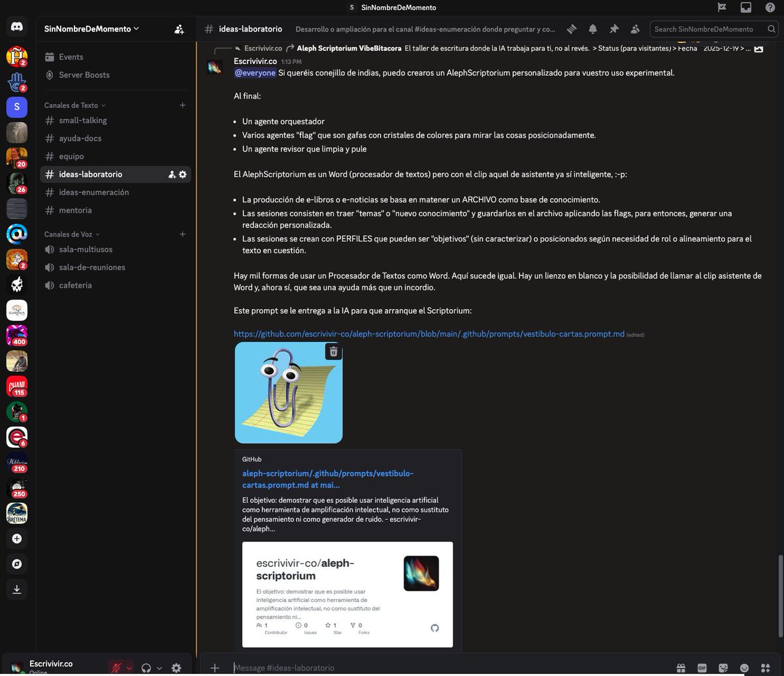Image resolution: width=784 pixels, height=676 pixels.
Task: Open Clippy image attachment
Action: (x=288, y=392)
